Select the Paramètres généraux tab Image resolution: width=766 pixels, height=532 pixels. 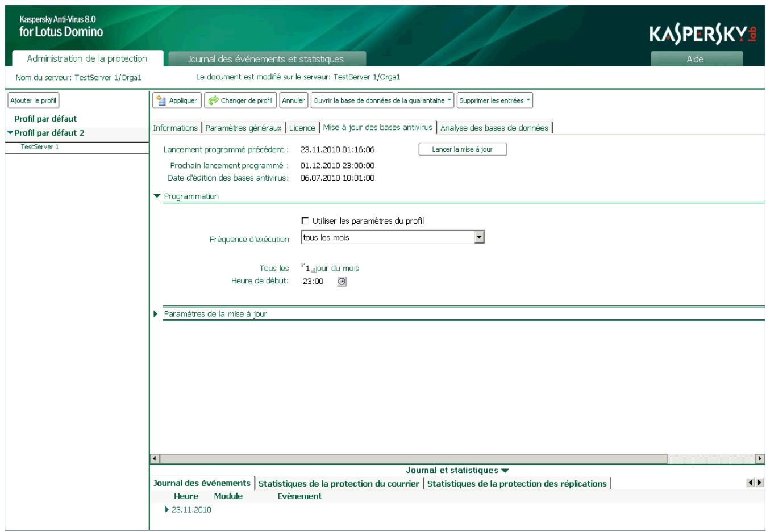tap(243, 128)
